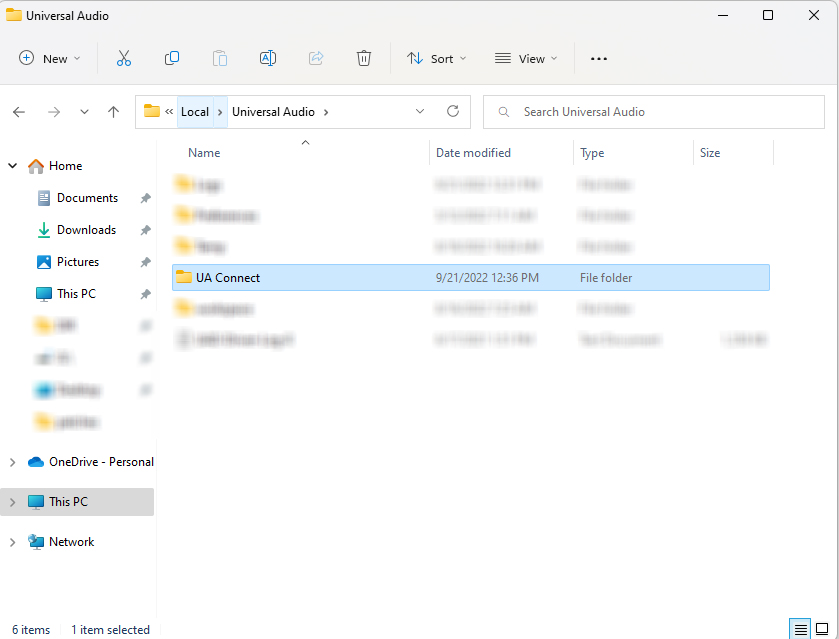This screenshot has width=839, height=639.
Task: Open the See more ellipsis menu
Action: click(x=599, y=59)
